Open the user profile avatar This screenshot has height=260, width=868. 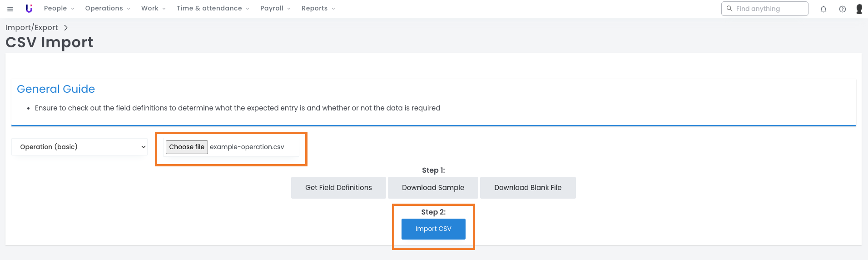(859, 9)
